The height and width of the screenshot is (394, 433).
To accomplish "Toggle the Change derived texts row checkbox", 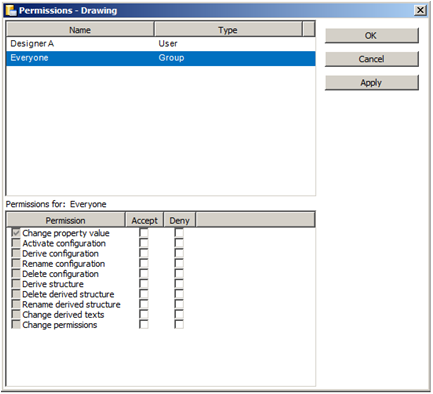I will 16,314.
